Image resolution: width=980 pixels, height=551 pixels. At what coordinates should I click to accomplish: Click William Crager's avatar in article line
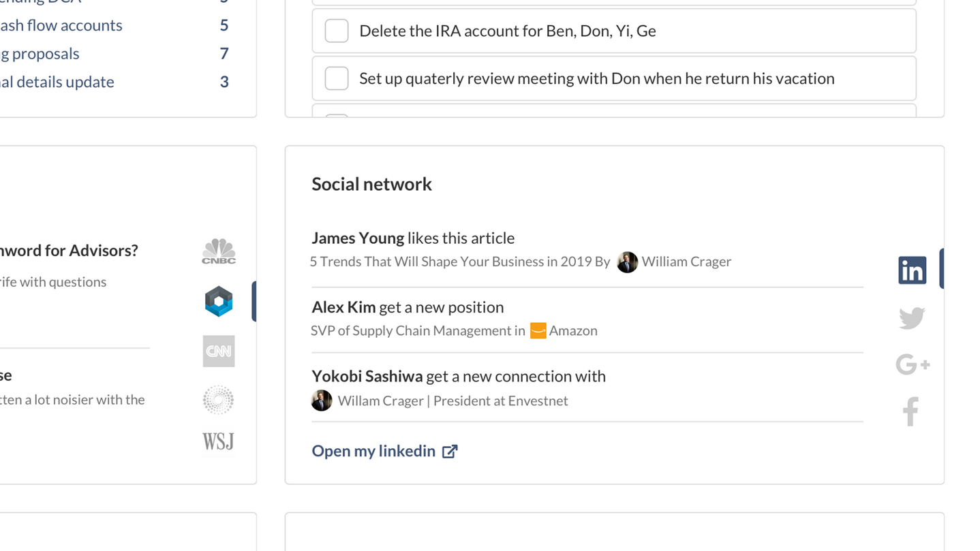tap(627, 262)
